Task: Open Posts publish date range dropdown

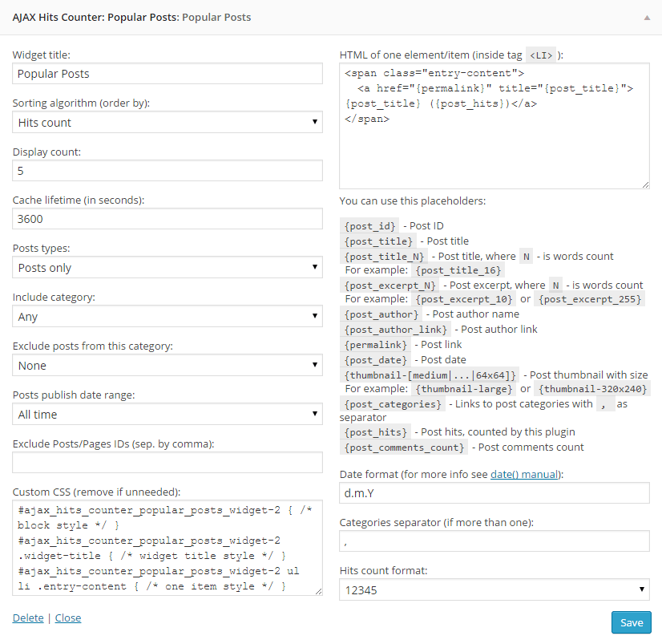Action: pos(168,414)
